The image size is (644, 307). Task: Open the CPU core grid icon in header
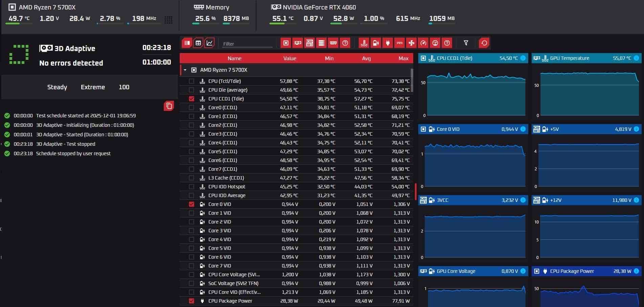coord(169,20)
